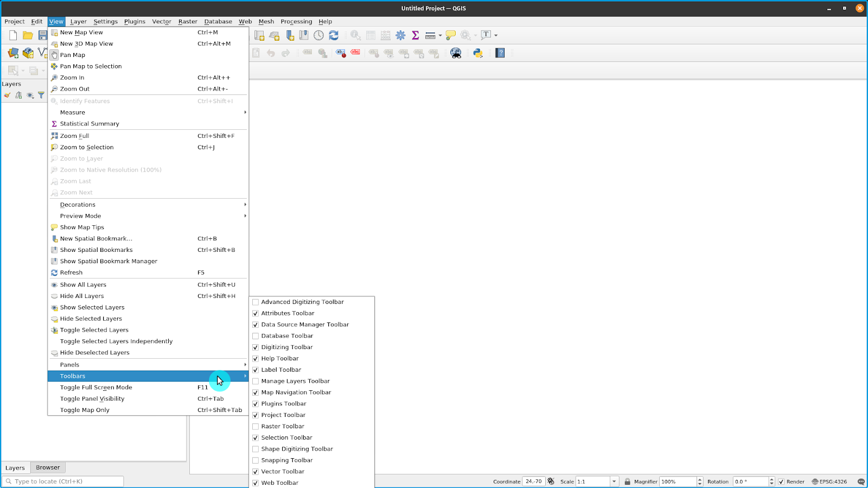Expand the Panels submenu
Image resolution: width=868 pixels, height=488 pixels.
click(148, 365)
